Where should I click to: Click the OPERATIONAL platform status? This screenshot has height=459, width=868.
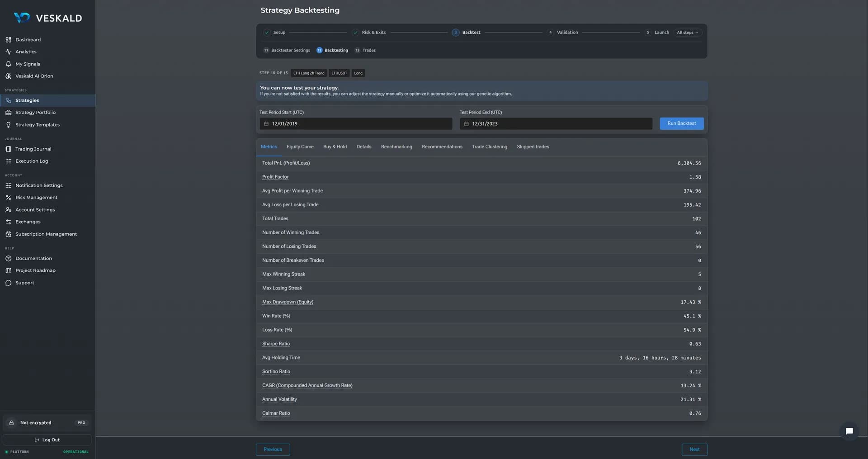pos(75,452)
